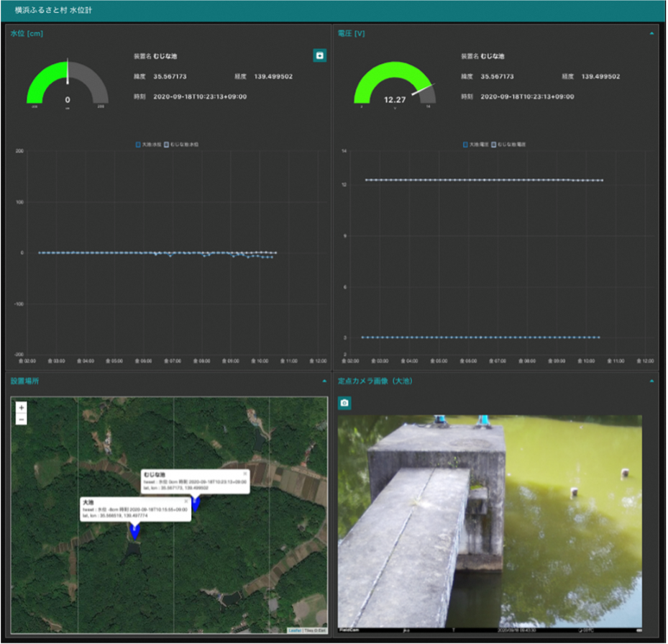Click the むじな池 title in the map popup
Screen dimensions: 668x644
click(x=154, y=474)
